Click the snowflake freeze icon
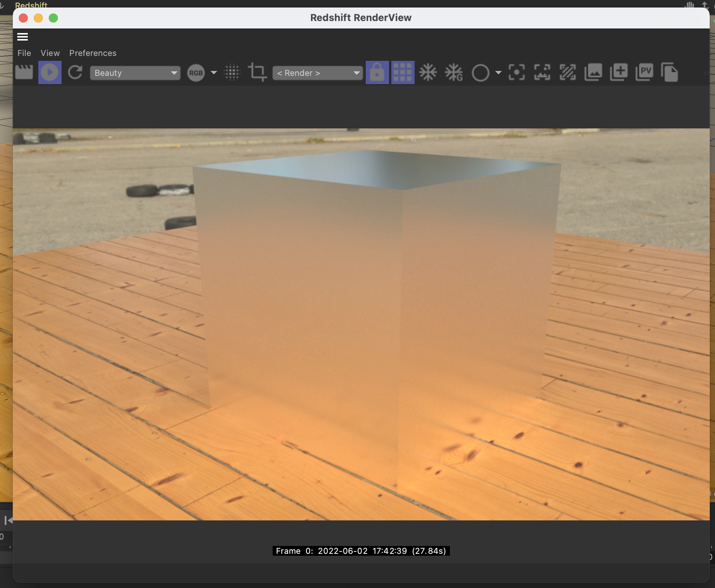715x588 pixels. click(x=428, y=72)
